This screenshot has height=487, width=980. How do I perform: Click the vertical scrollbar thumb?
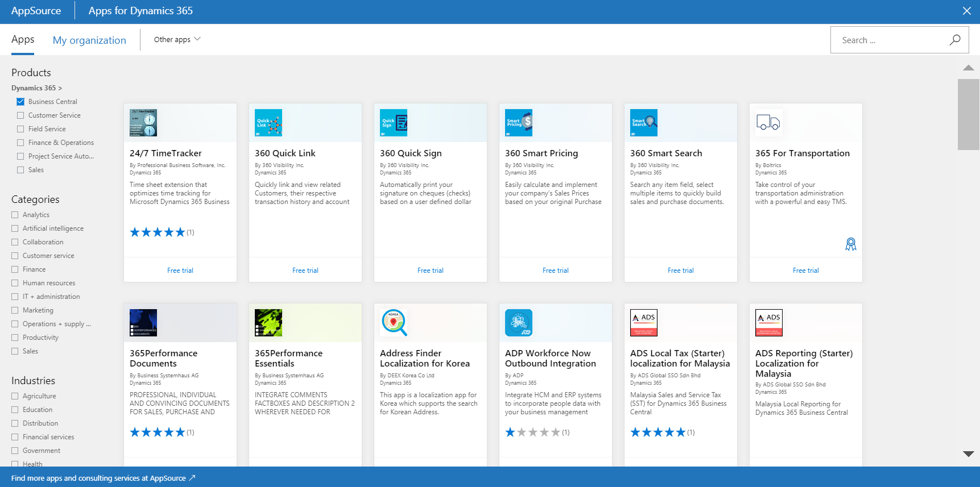click(969, 114)
